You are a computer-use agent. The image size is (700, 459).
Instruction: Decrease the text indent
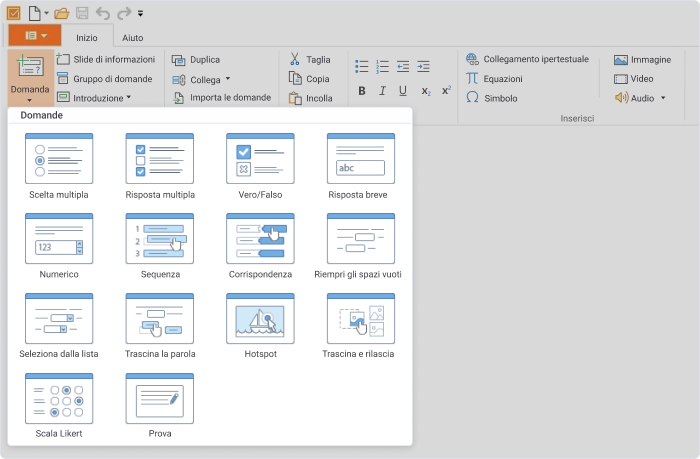[x=403, y=67]
